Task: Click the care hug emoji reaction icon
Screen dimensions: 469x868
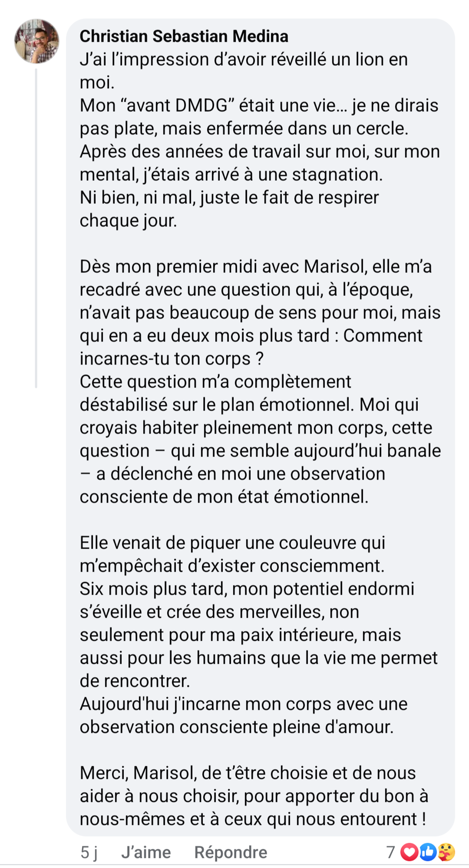Action: pos(446,852)
